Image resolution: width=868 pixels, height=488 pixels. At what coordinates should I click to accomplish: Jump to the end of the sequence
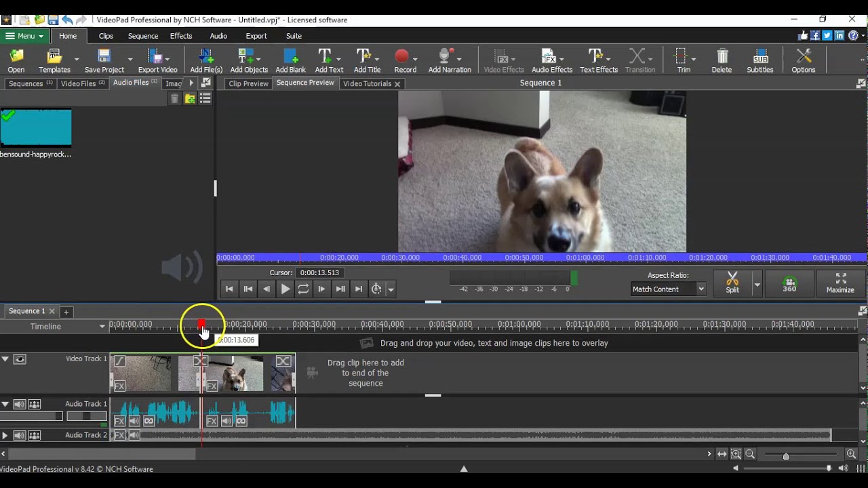359,289
